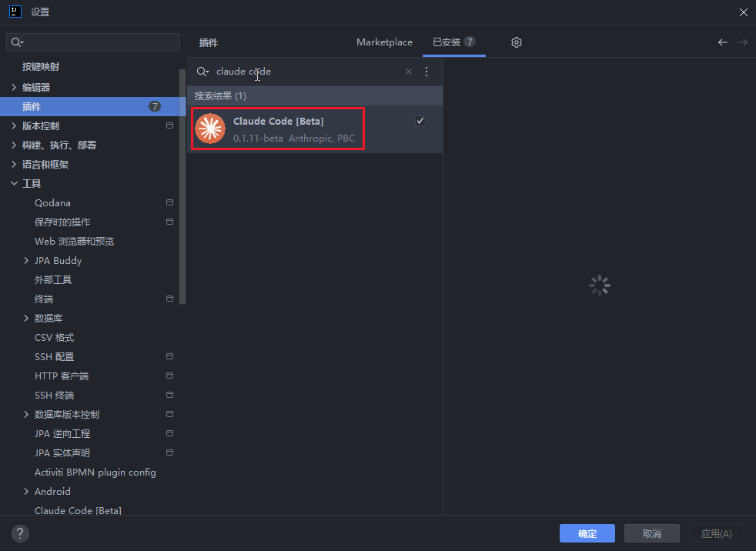Click project-level icon beside SSH 终端
This screenshot has width=756, height=551.
pos(169,395)
